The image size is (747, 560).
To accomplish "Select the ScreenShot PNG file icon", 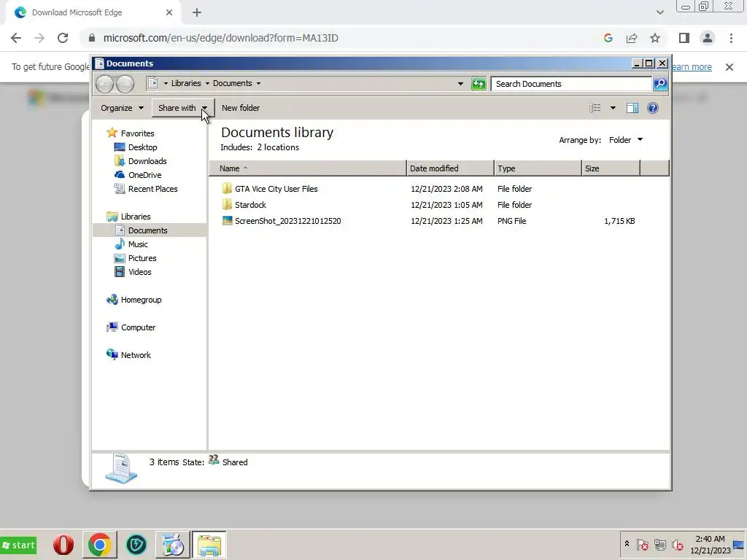I will pyautogui.click(x=228, y=220).
